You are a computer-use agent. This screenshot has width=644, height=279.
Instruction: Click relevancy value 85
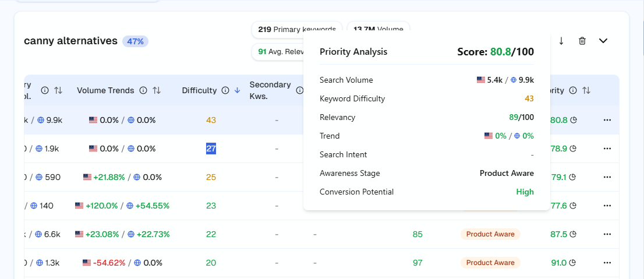[x=417, y=234]
